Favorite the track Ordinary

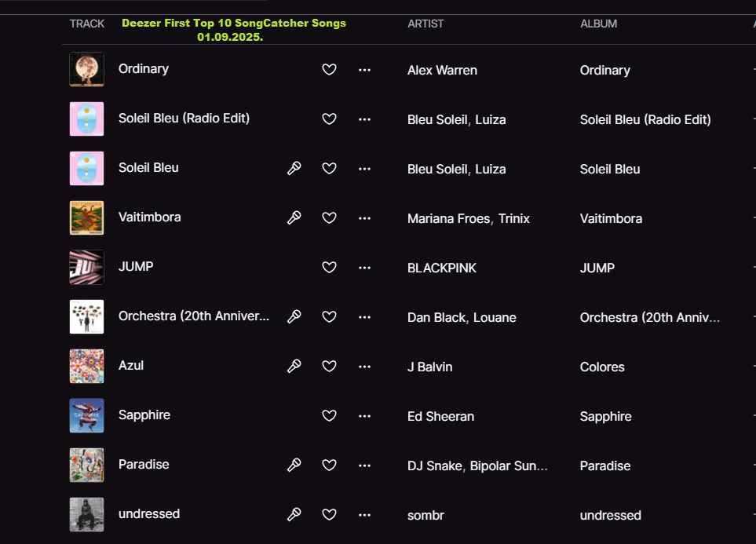pos(330,70)
